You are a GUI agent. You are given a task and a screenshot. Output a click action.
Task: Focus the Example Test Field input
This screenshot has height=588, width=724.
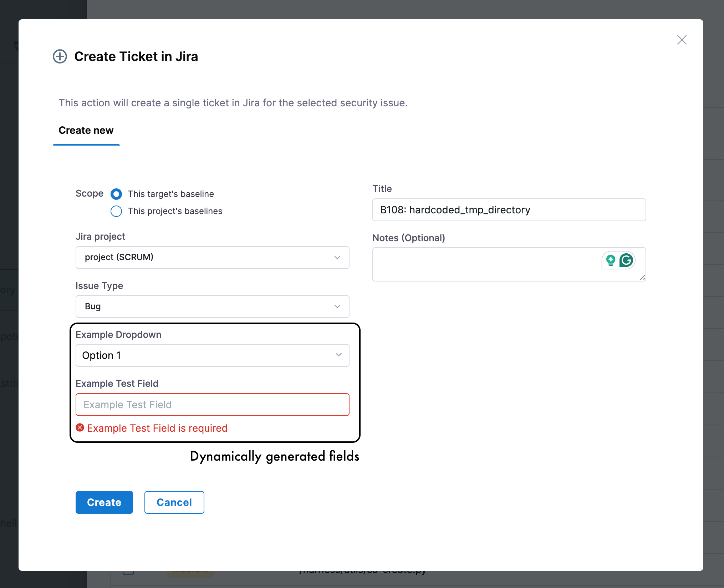coord(212,405)
